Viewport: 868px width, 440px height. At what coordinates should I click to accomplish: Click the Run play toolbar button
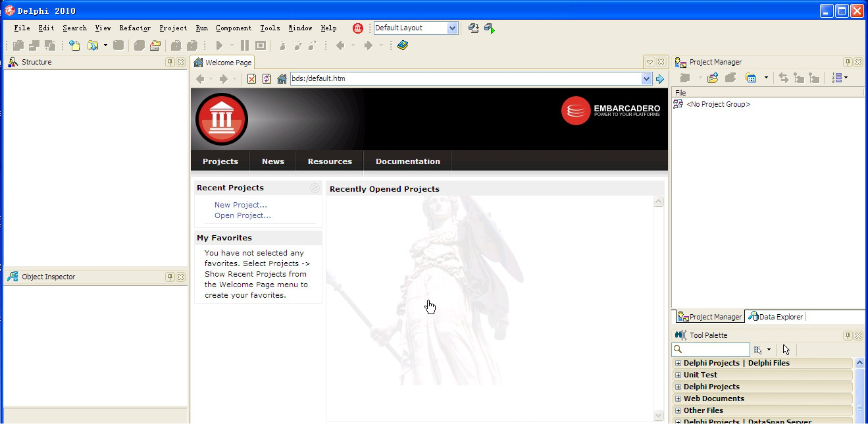point(220,45)
